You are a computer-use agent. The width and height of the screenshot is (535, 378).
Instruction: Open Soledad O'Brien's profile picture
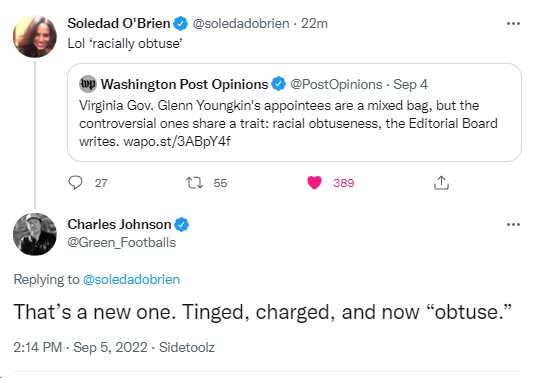(35, 36)
